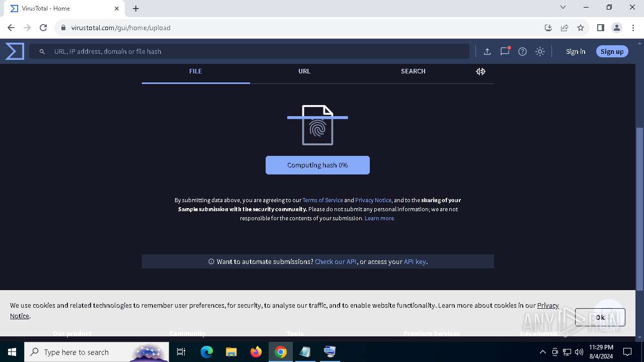
Task: Open the Check our API link
Action: pos(336,261)
